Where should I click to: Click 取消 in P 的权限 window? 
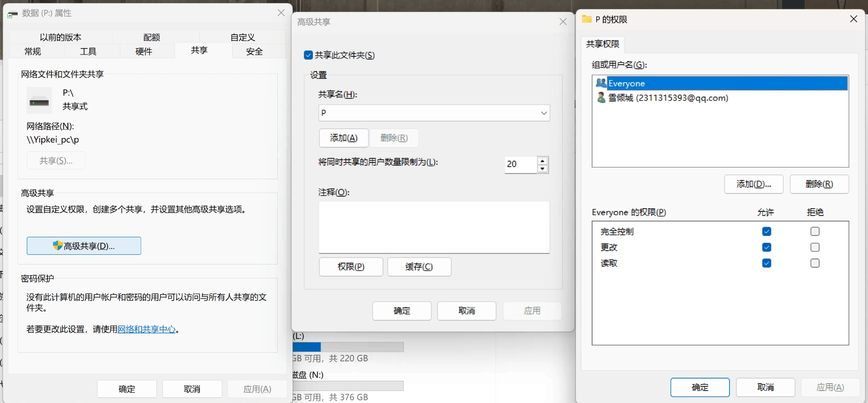[766, 387]
